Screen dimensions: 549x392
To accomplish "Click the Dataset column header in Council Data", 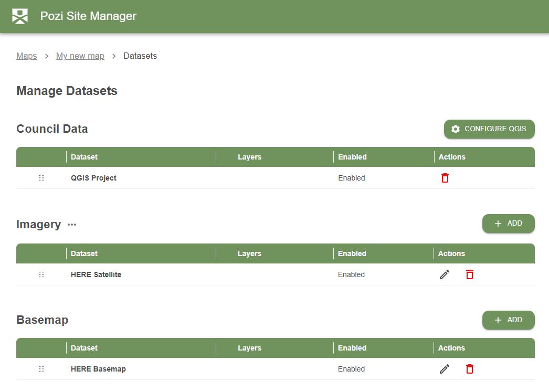I will pyautogui.click(x=85, y=157).
